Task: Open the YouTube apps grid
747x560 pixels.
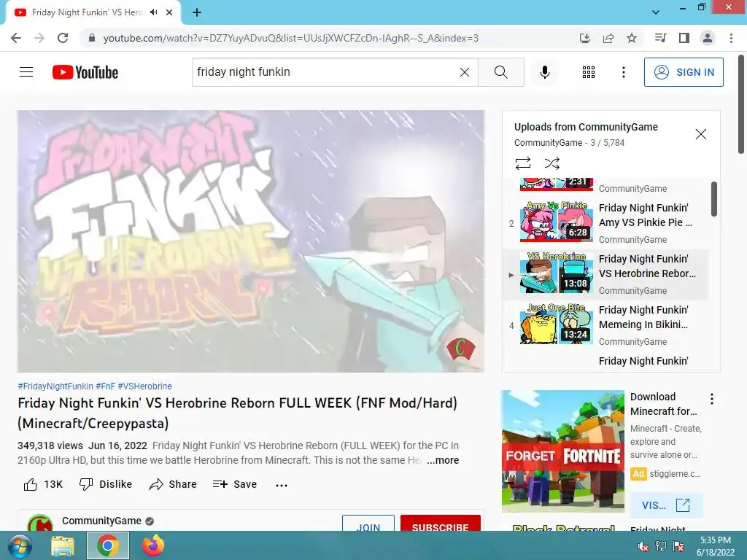Action: point(589,72)
